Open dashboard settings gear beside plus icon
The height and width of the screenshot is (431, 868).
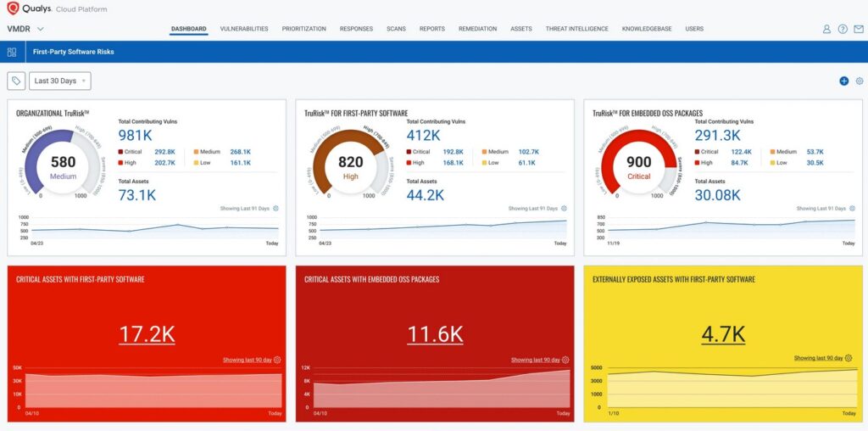click(x=860, y=81)
